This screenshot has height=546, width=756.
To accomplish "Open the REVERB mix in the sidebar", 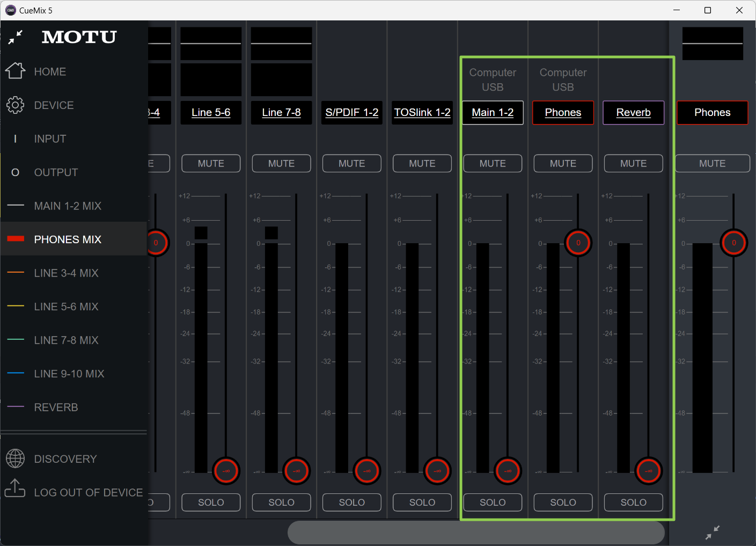I will [x=74, y=407].
